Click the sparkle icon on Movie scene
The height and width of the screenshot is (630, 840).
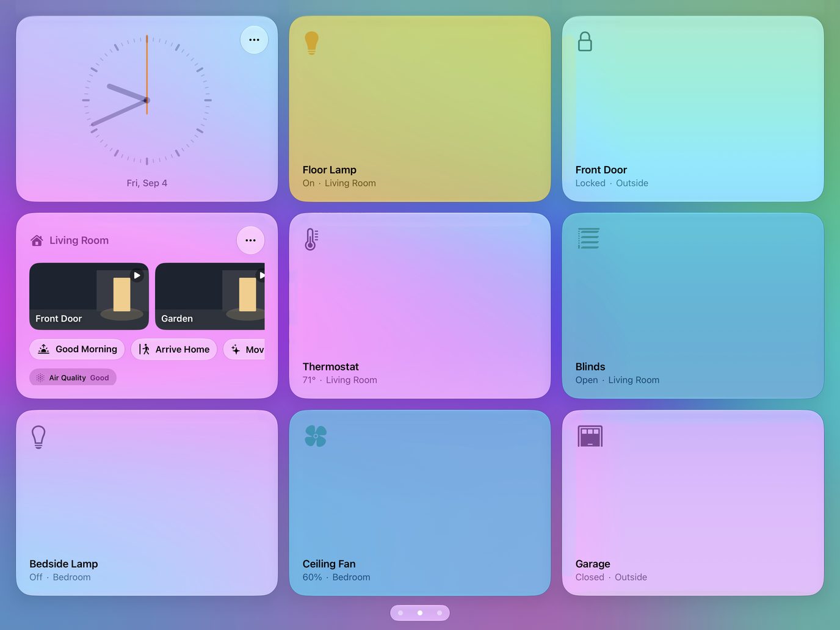(x=236, y=349)
